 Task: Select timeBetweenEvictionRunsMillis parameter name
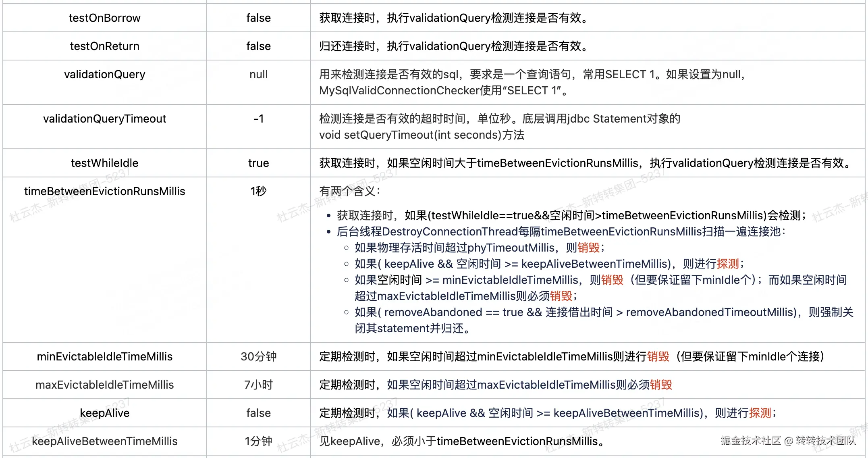104,192
